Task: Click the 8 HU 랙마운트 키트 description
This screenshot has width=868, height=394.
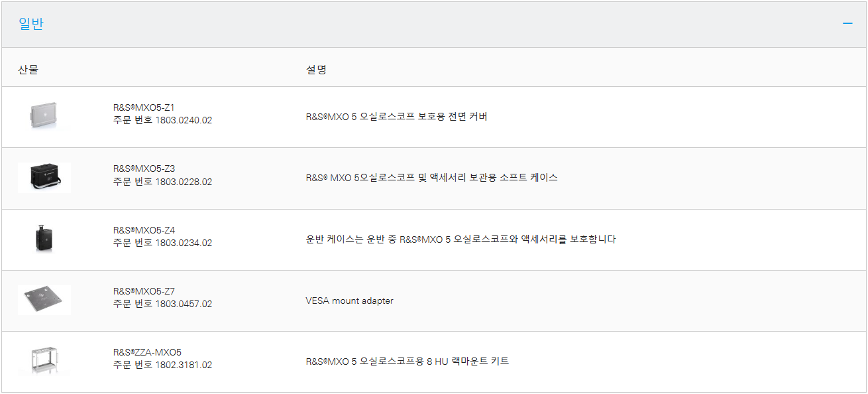Action: pos(407,361)
